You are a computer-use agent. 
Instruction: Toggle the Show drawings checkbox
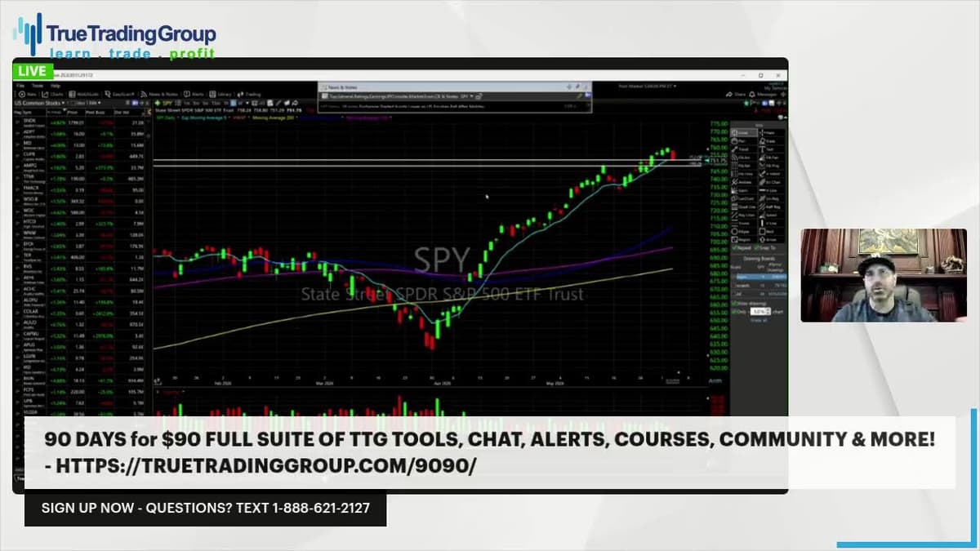tap(734, 304)
